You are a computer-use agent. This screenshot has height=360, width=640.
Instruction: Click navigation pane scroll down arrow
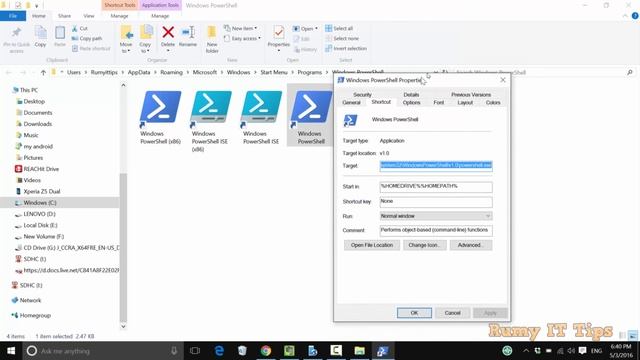pos(123,326)
